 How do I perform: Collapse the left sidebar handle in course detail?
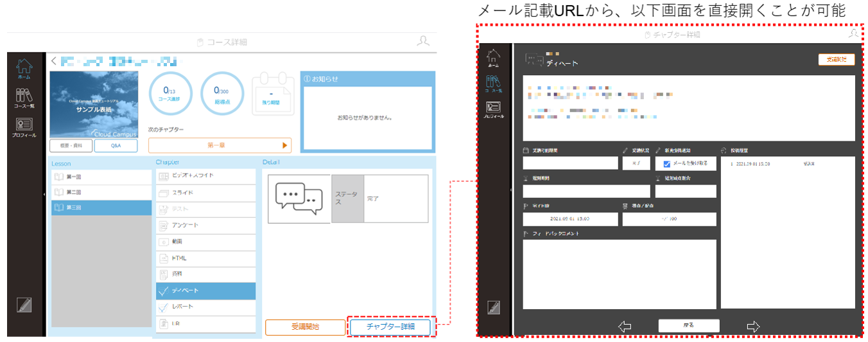coord(44,193)
